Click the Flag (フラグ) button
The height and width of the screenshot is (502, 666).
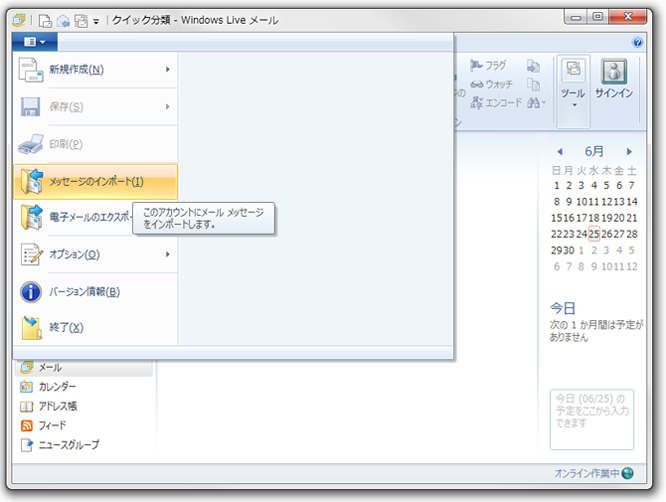[488, 65]
